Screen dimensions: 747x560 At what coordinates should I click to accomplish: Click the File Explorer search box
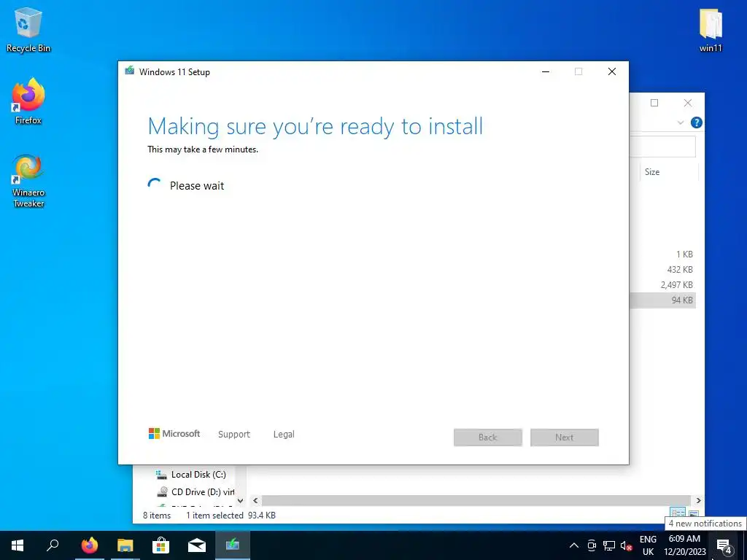(x=662, y=147)
